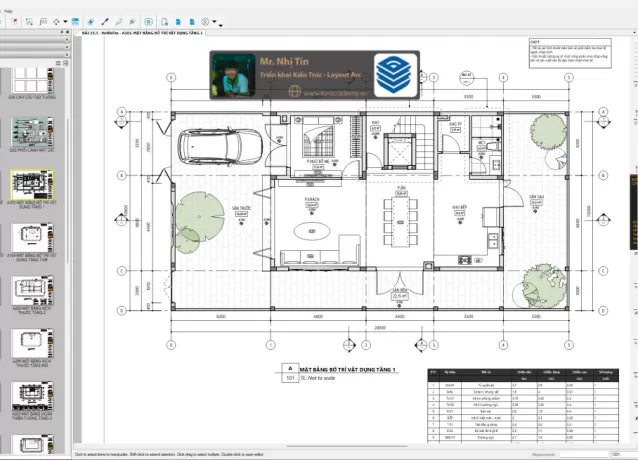Click the red pin toolbar icon
This screenshot has width=638, height=460.
click(x=14, y=22)
